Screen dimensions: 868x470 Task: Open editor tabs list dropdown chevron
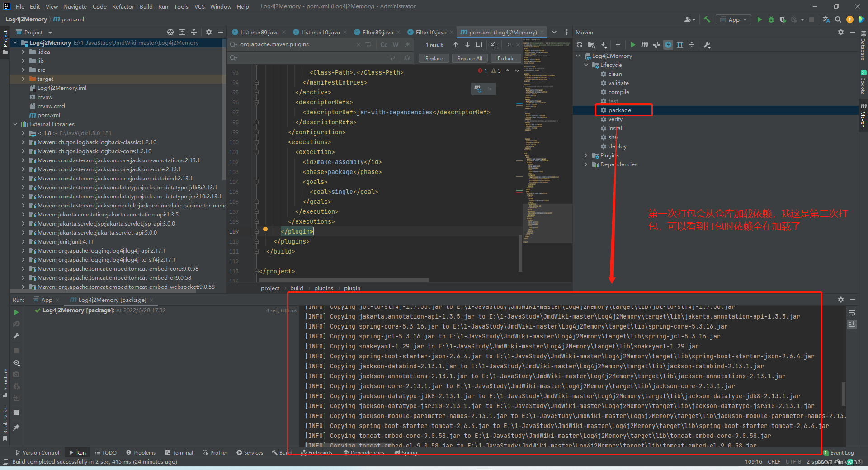pyautogui.click(x=554, y=32)
